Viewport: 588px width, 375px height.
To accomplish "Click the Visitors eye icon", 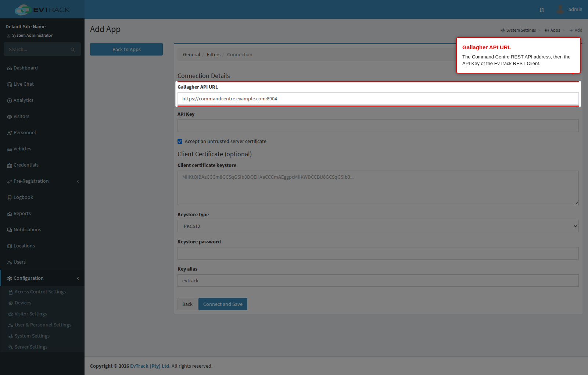I will tap(10, 117).
